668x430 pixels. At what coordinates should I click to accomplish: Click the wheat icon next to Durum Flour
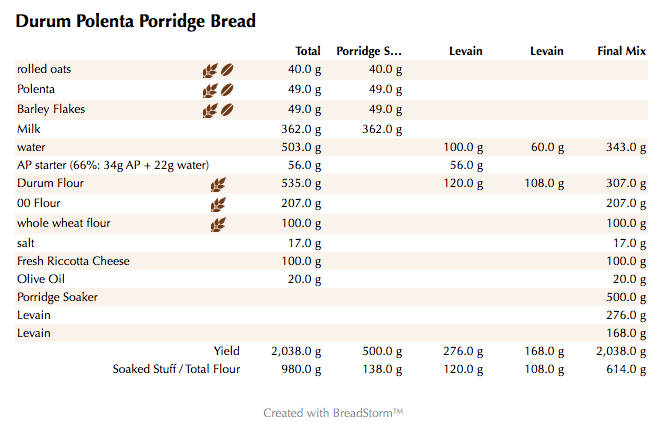(218, 185)
